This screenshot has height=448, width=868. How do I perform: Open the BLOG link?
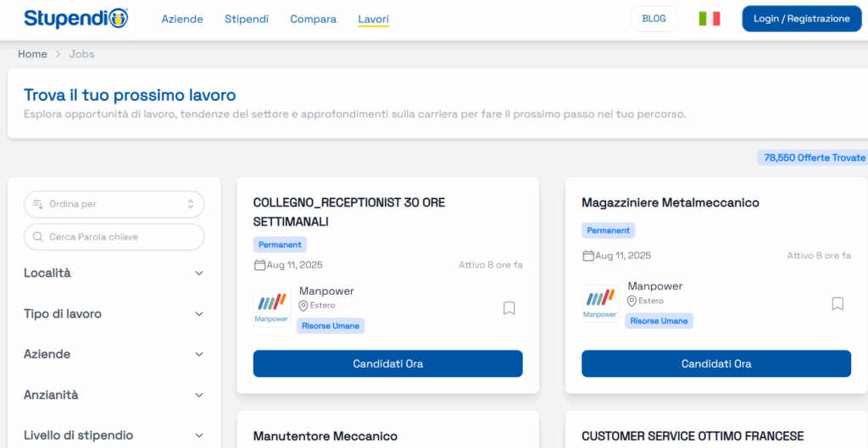point(654,19)
